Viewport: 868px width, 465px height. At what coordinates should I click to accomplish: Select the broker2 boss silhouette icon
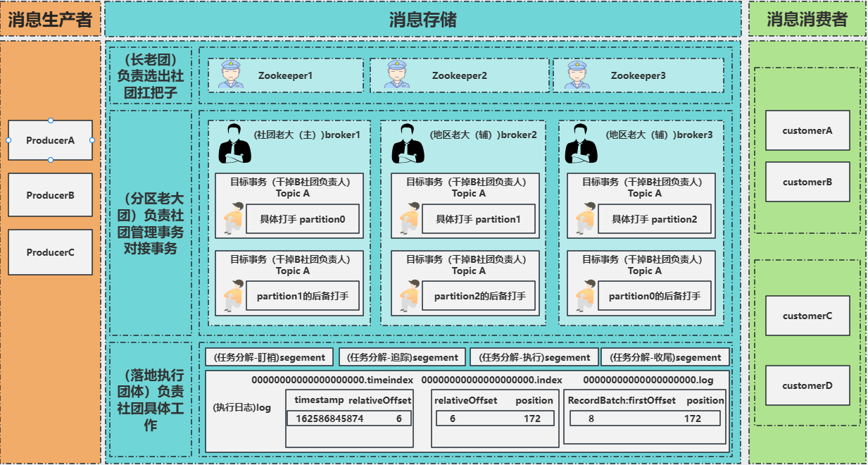point(408,144)
